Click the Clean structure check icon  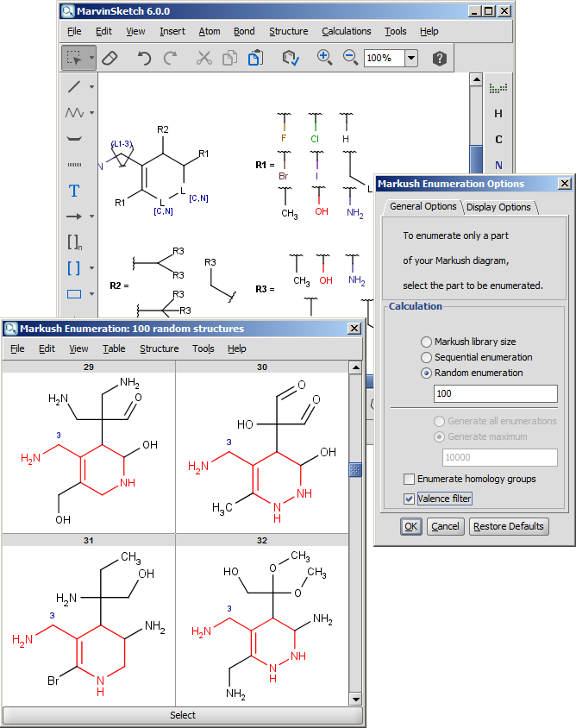291,58
